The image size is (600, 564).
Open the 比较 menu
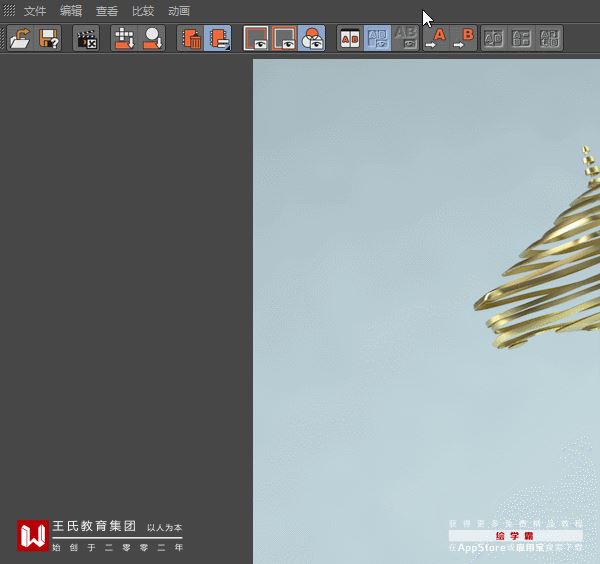point(143,11)
